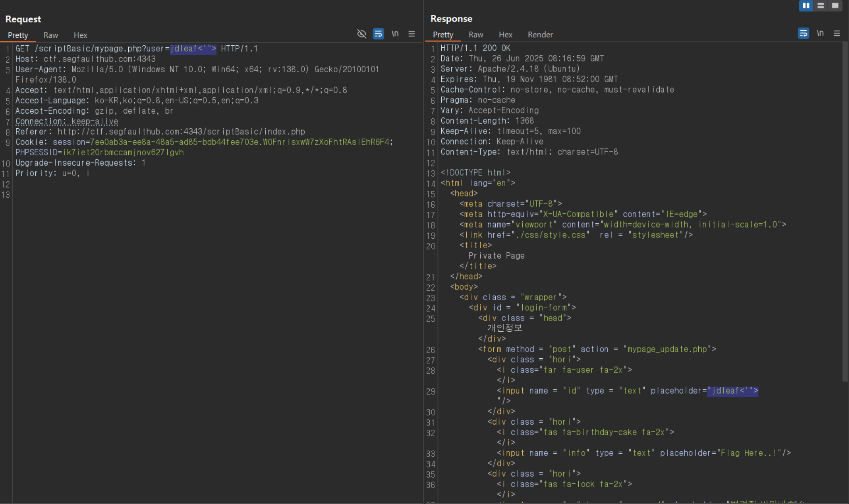
Task: Toggle show newline \n icon in Response panel
Action: [820, 33]
